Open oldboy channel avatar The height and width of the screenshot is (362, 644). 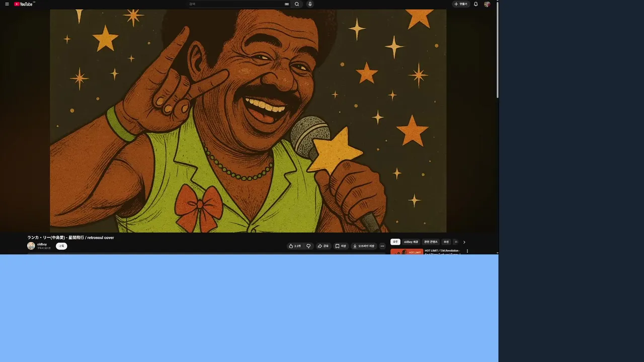(x=31, y=246)
